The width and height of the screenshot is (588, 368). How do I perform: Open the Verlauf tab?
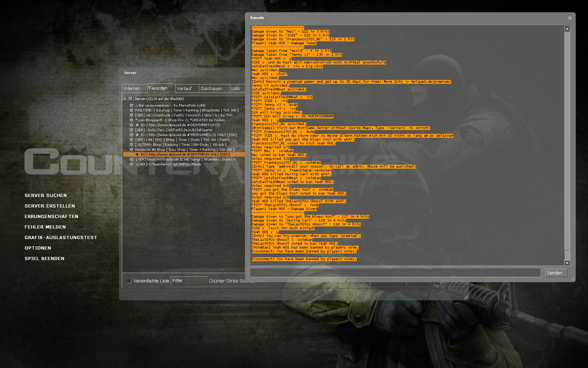click(x=187, y=89)
